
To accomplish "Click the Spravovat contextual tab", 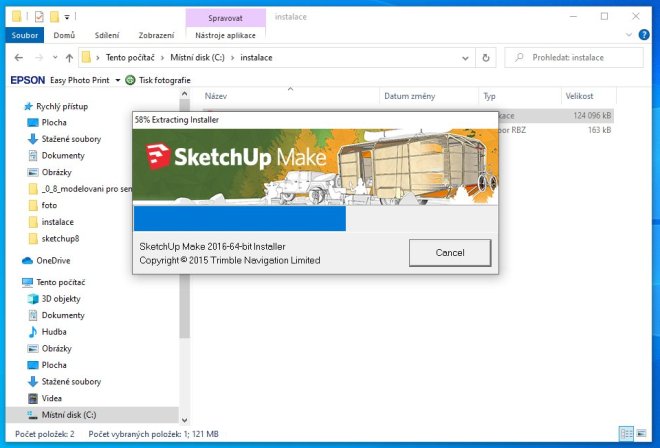I will (x=225, y=18).
